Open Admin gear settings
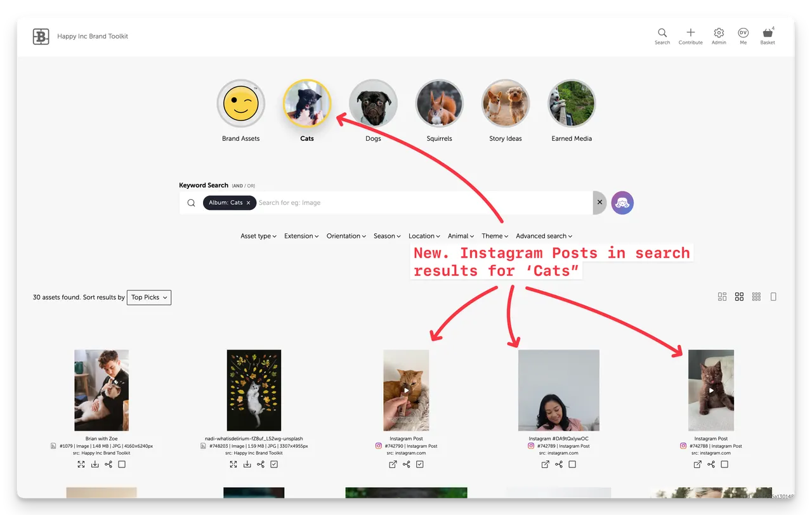Image resolution: width=812 pixels, height=515 pixels. pyautogui.click(x=719, y=34)
